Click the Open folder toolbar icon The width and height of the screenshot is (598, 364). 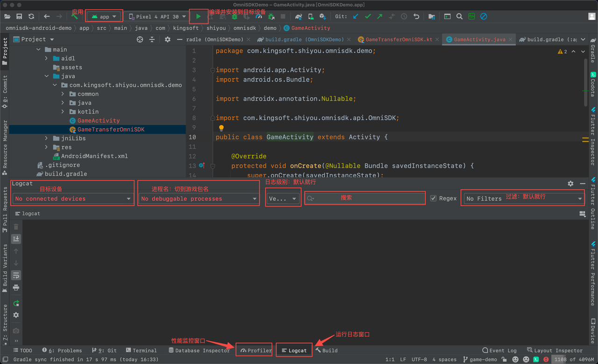coord(7,16)
